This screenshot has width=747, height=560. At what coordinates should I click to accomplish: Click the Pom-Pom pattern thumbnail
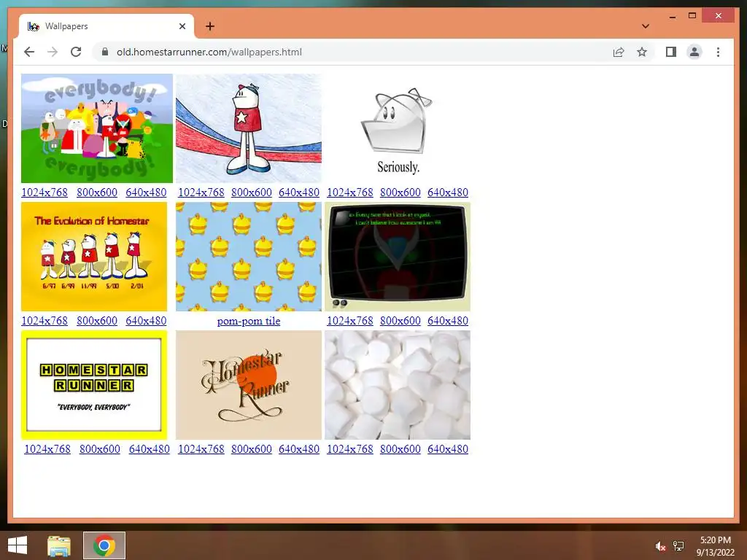tap(249, 256)
